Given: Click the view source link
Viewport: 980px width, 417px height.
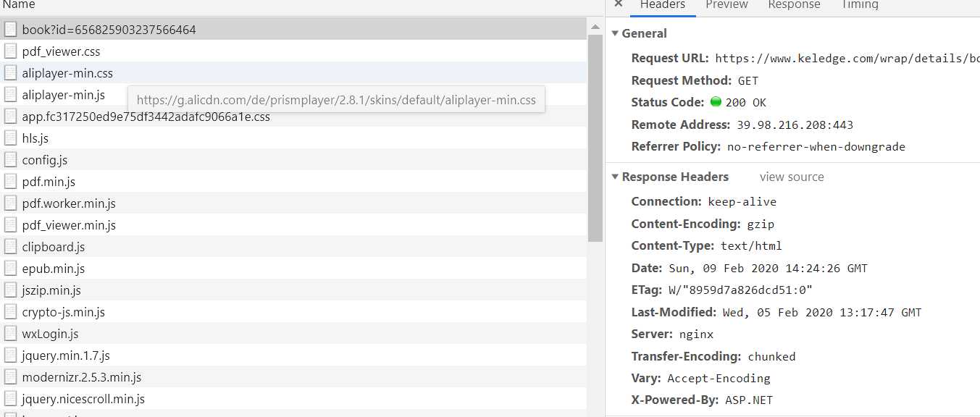Looking at the screenshot, I should tap(792, 177).
